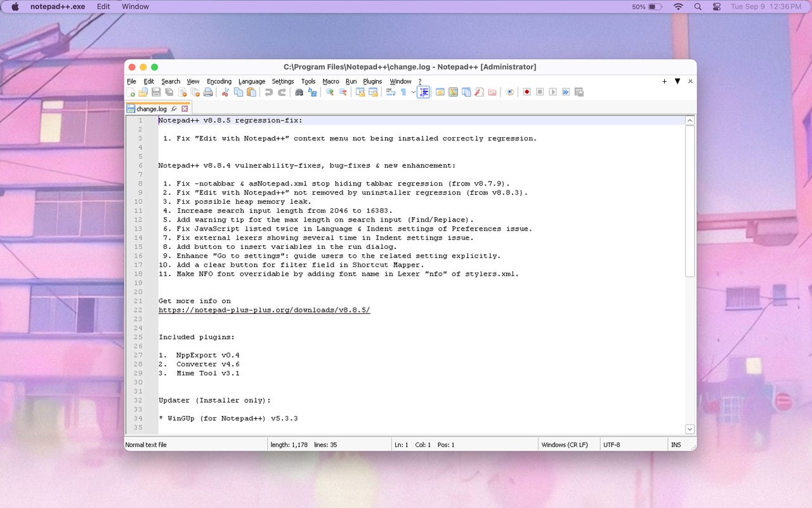This screenshot has width=812, height=508.
Task: Toggle the Show Indent Guide icon
Action: 424,92
